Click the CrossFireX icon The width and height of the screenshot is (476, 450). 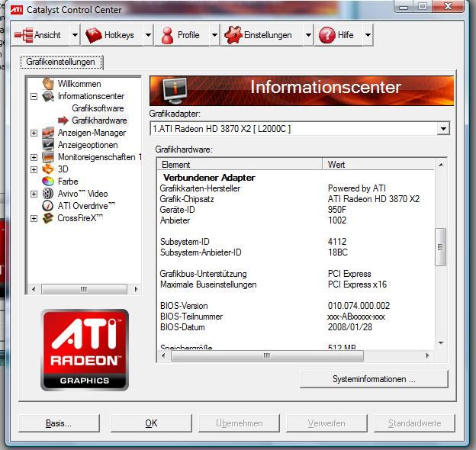pyautogui.click(x=48, y=218)
